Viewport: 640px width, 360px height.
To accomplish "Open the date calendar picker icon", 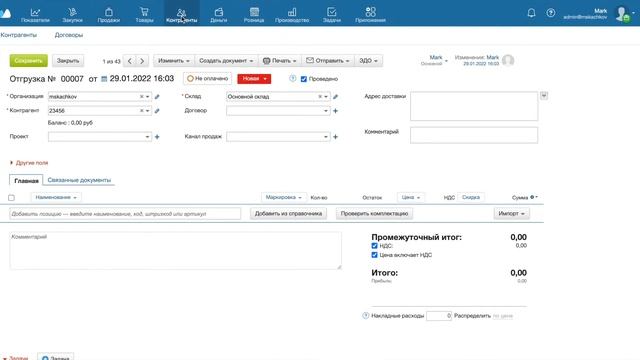I will (x=104, y=79).
